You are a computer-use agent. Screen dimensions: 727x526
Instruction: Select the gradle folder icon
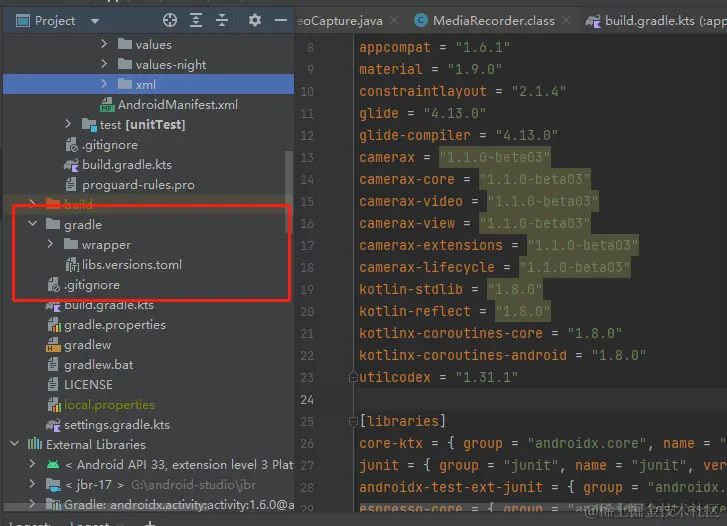53,224
